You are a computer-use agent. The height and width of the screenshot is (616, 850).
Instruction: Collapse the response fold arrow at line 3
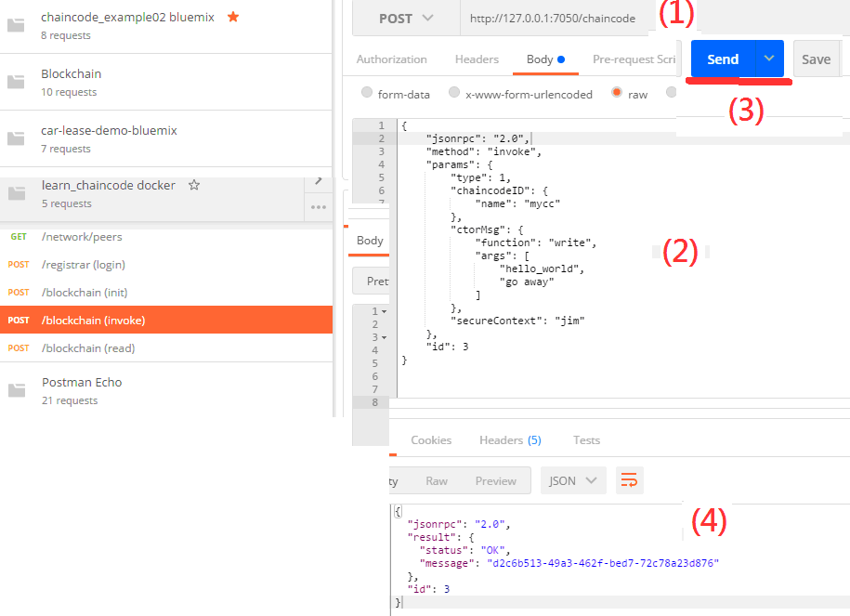point(384,338)
